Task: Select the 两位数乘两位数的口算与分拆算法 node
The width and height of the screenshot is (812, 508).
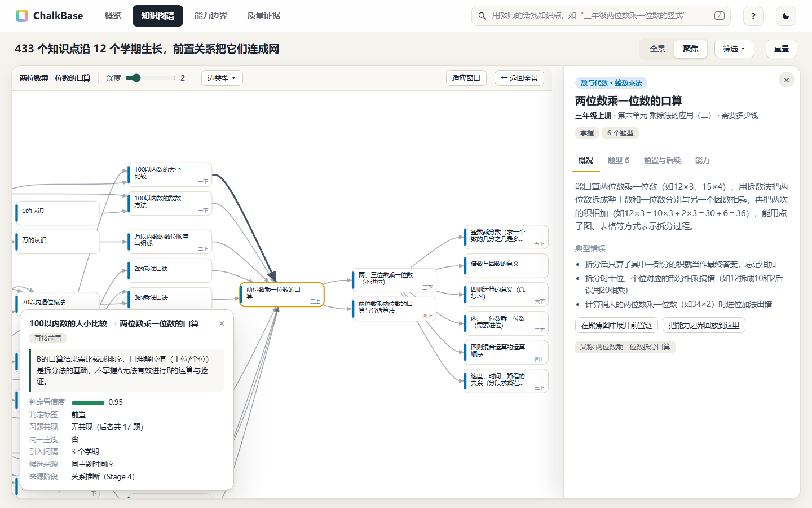Action: (x=394, y=309)
